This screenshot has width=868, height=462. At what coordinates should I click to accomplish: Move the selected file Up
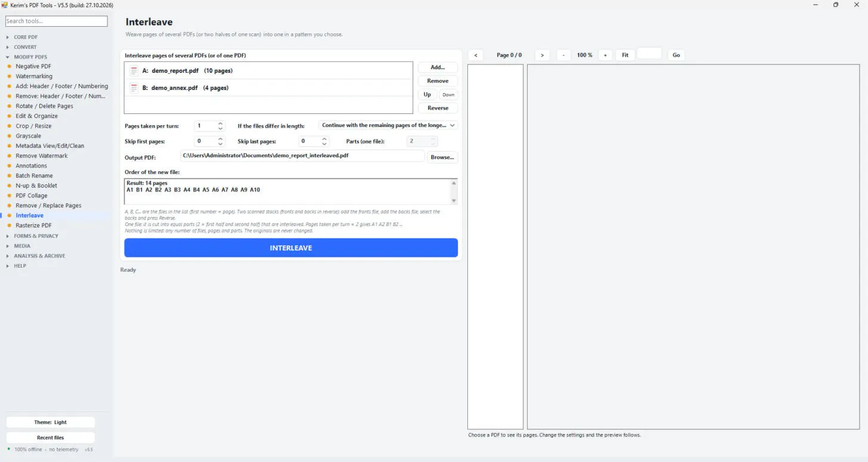pos(427,95)
